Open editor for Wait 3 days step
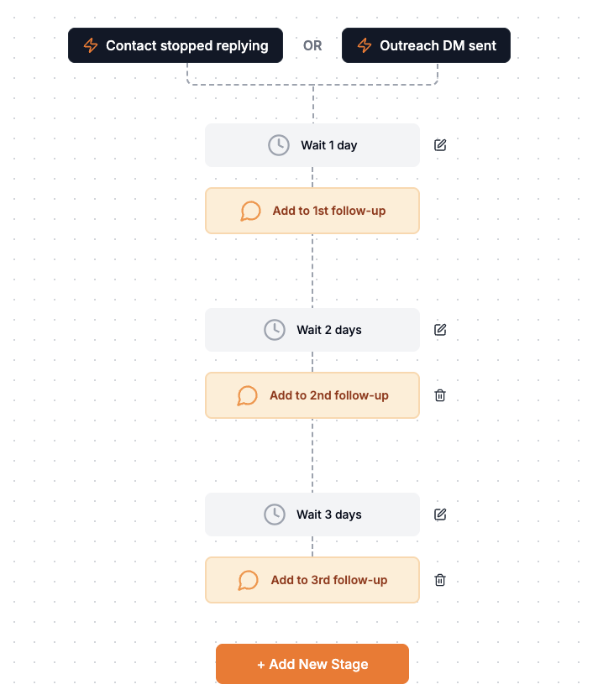This screenshot has width=598, height=700. (440, 515)
